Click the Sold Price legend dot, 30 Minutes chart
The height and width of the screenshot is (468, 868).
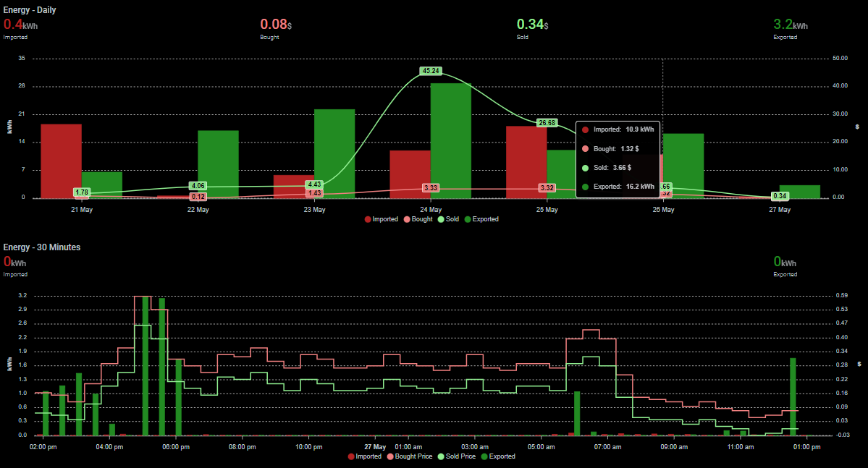440,456
